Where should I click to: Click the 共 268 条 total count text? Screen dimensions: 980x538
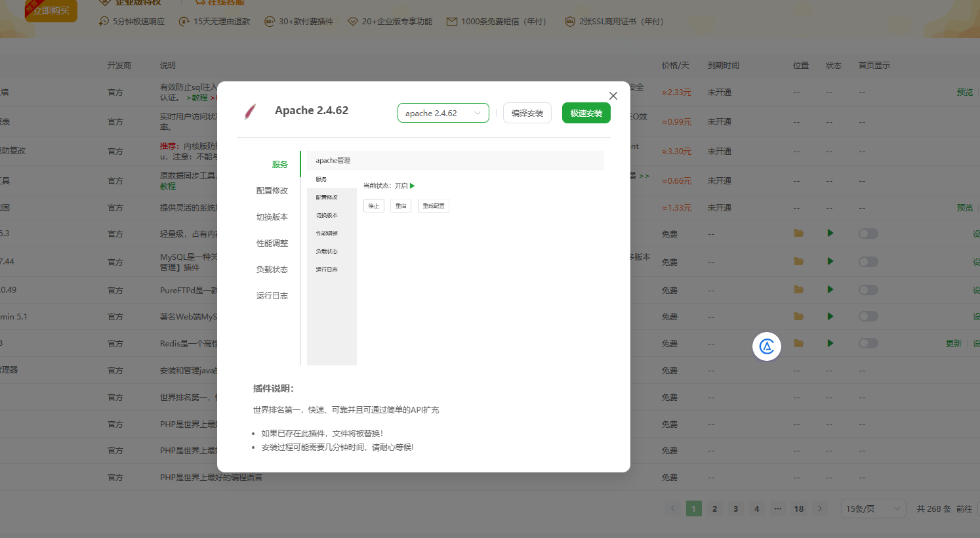934,509
